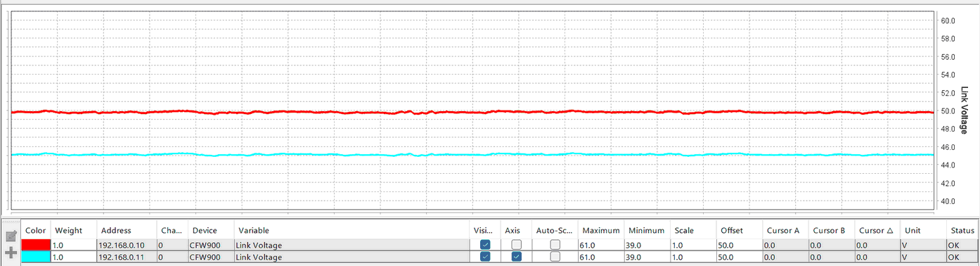
Task: Toggle Visible checkbox for 192.168.0.11 trace
Action: click(x=485, y=257)
